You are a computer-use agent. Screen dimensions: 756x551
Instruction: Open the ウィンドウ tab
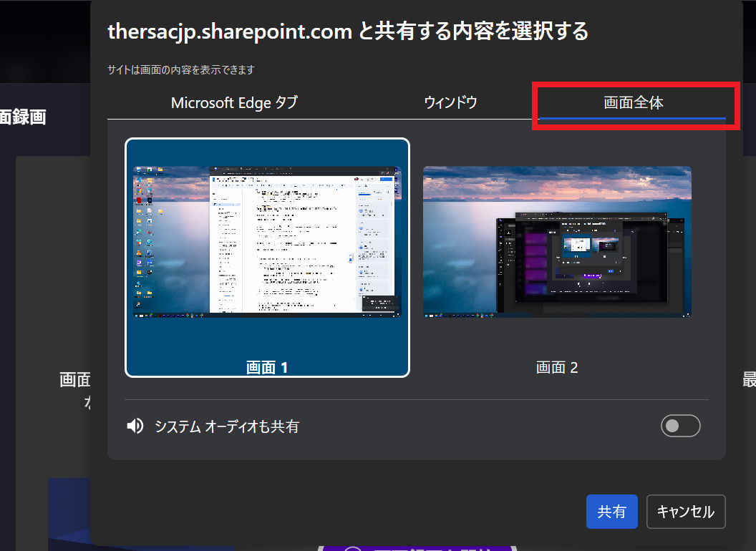[x=450, y=102]
